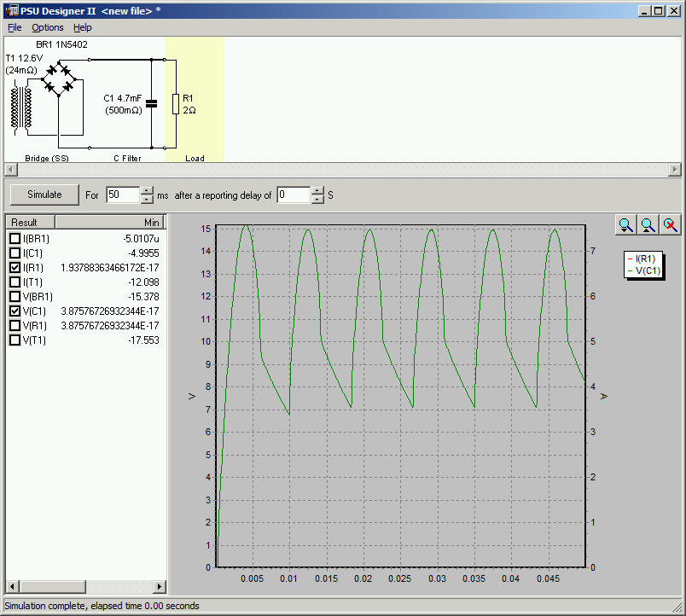Click the Result column header
The image size is (686, 616).
point(31,222)
